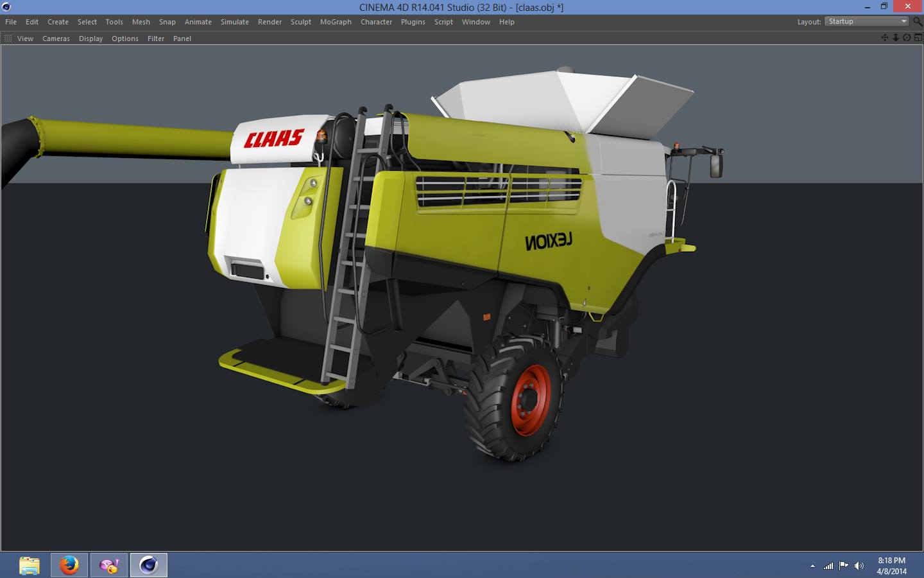This screenshot has height=578, width=924.
Task: Click the viewport move camera icon
Action: pos(885,38)
